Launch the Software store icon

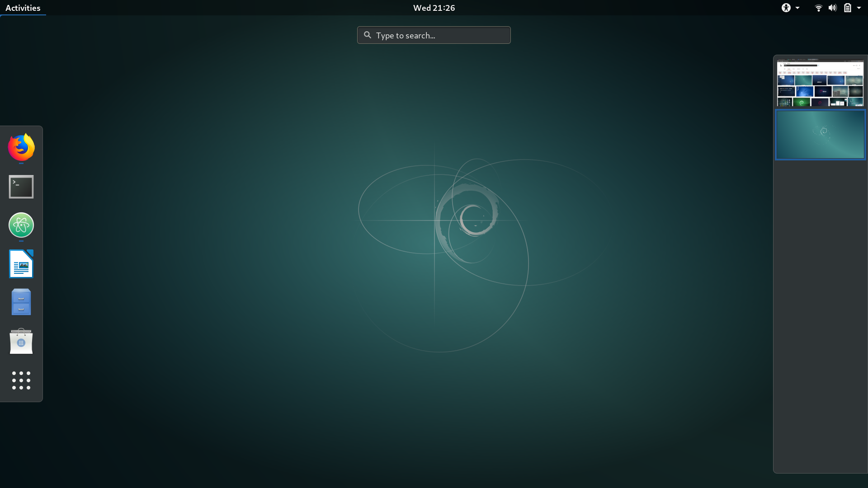21,341
